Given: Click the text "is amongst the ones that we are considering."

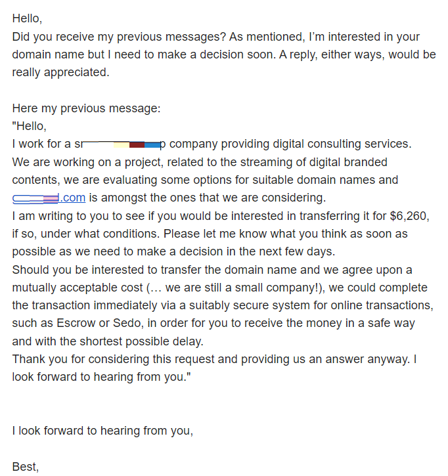Looking at the screenshot, I should [x=208, y=198].
